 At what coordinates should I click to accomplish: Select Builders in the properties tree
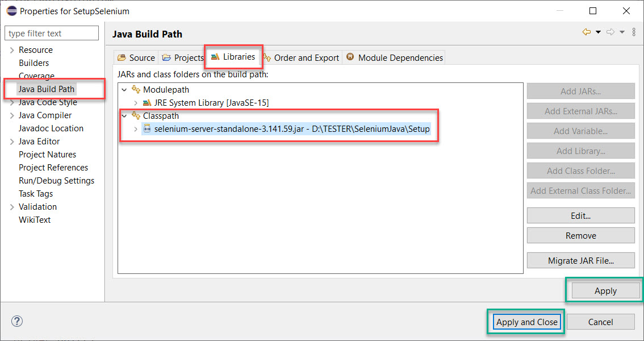(34, 63)
